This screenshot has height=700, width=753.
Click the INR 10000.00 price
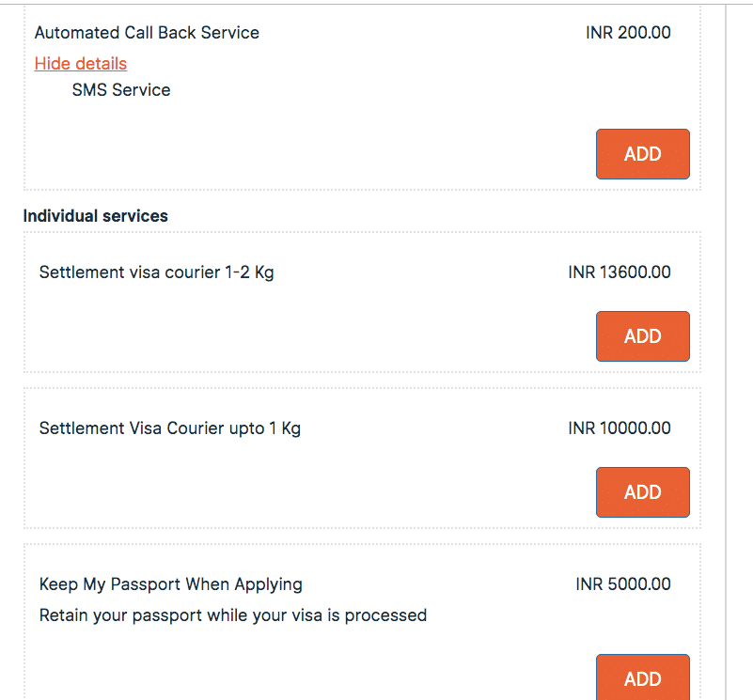click(620, 429)
